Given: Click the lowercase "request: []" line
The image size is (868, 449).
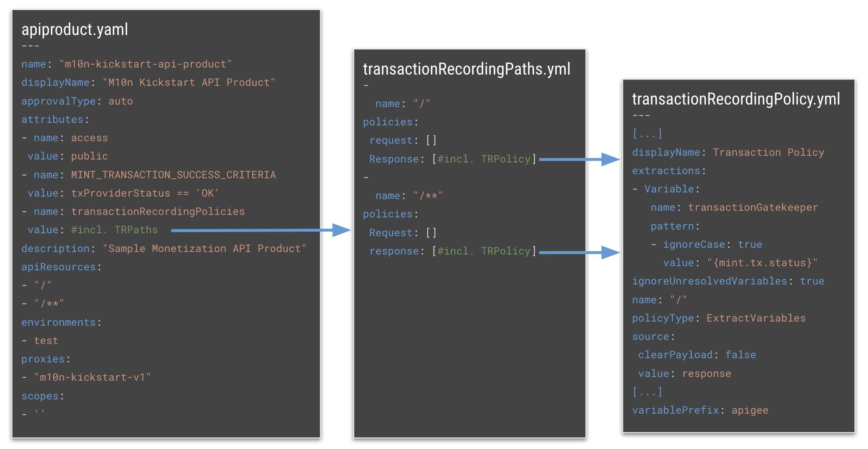Looking at the screenshot, I should pos(403,140).
